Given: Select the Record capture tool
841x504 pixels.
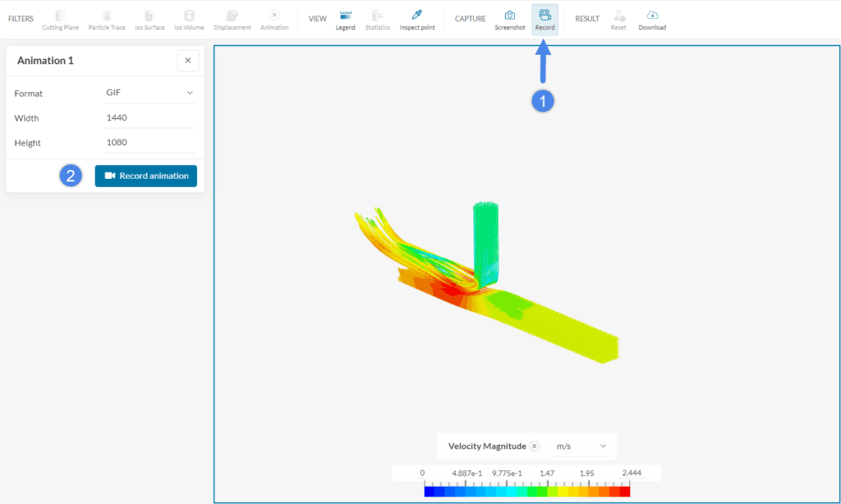Looking at the screenshot, I should tap(545, 18).
